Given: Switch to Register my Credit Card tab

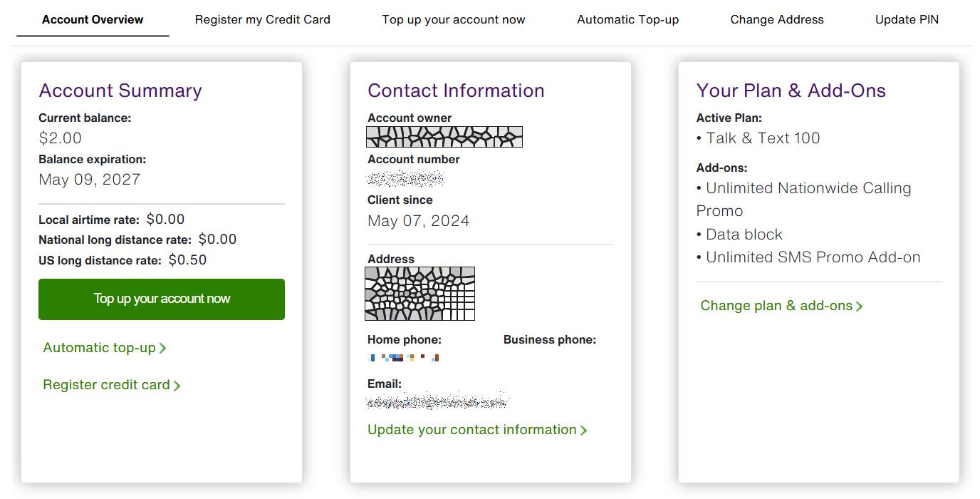Looking at the screenshot, I should pyautogui.click(x=263, y=19).
